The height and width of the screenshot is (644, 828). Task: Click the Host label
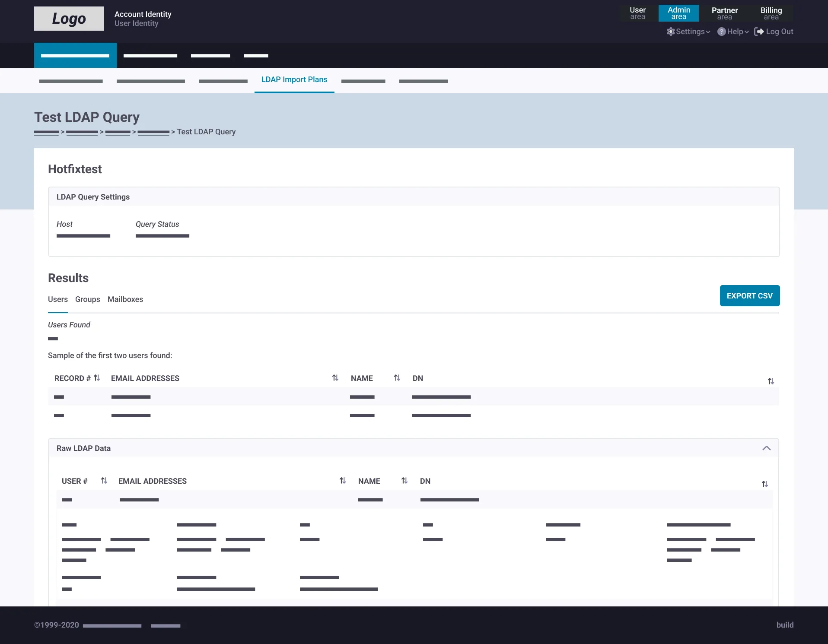(x=64, y=224)
